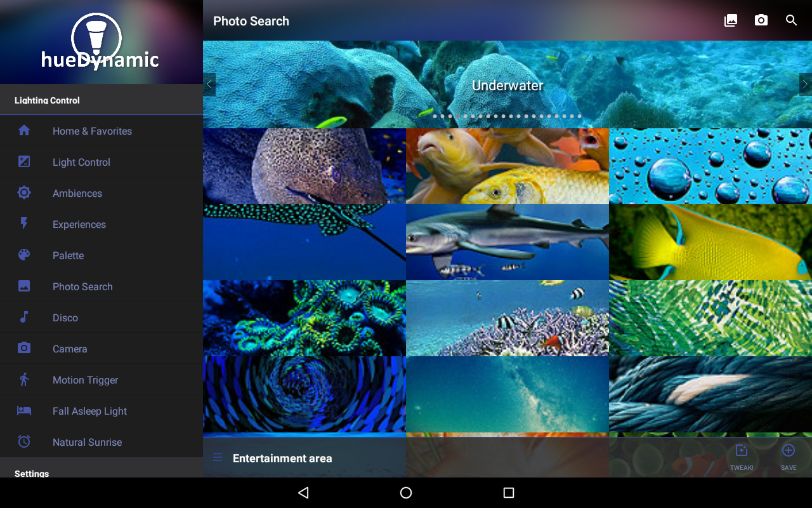This screenshot has height=508, width=812.
Task: Tap the camera icon in top bar
Action: tap(761, 20)
